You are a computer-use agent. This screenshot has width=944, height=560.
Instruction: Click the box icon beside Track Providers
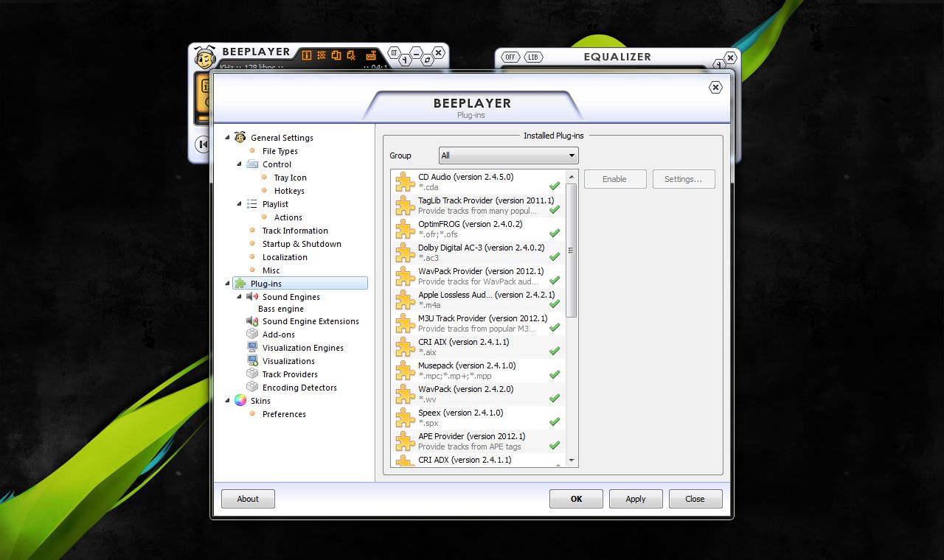click(252, 374)
